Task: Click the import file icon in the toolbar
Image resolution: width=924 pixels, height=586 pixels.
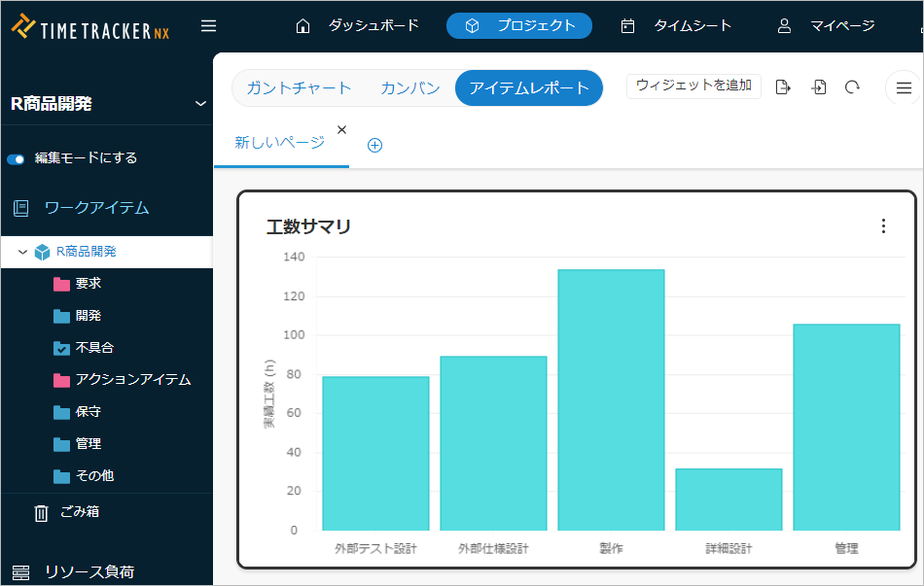Action: [x=819, y=87]
